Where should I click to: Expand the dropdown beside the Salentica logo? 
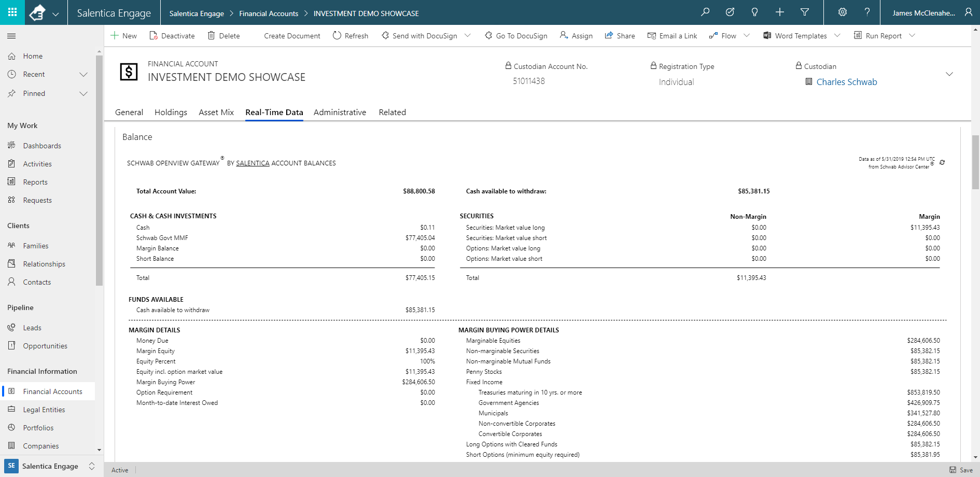[56, 14]
